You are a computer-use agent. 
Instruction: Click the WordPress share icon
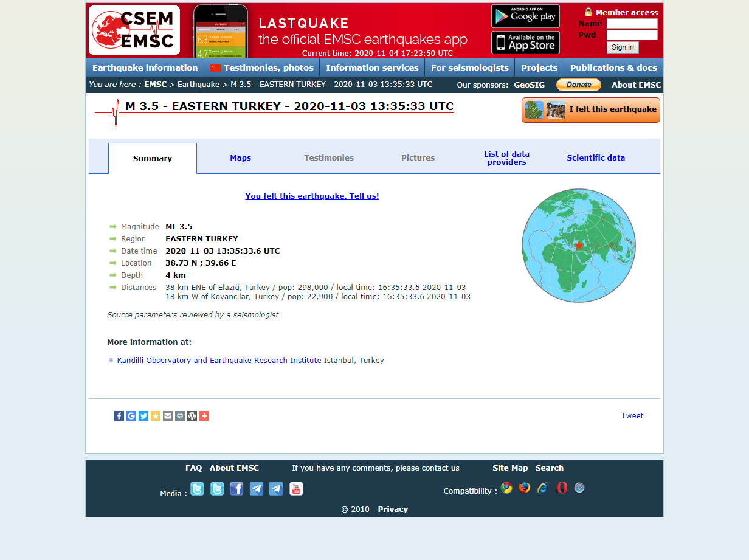coord(192,416)
